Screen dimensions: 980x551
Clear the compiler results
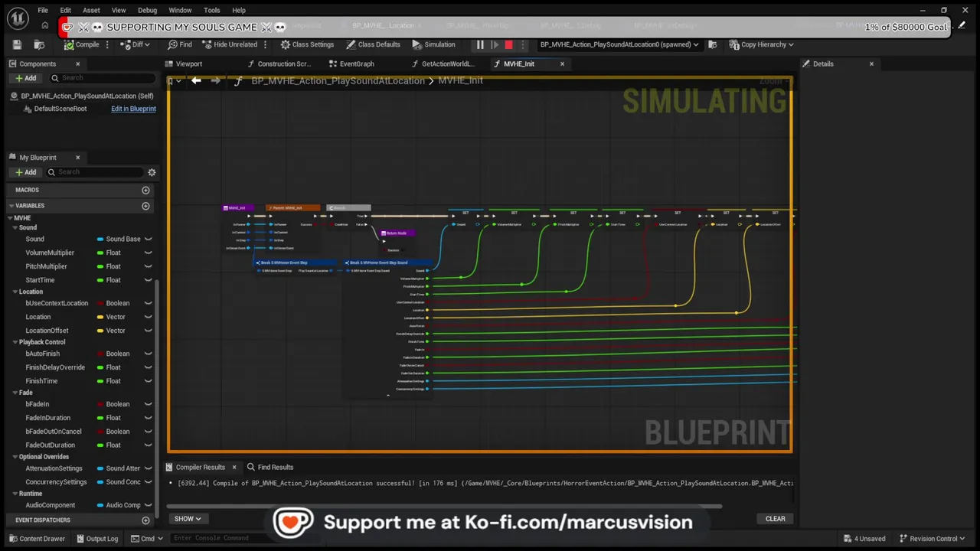(x=775, y=519)
